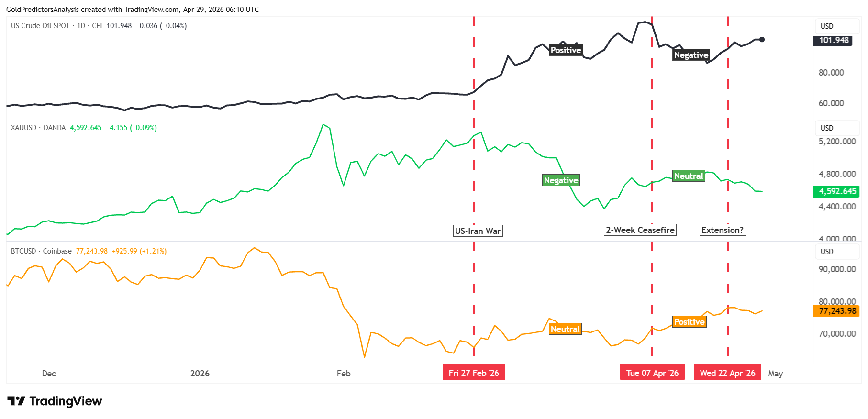The height and width of the screenshot is (419, 868).
Task: Click the orange 77,243.98 Bitcoin price tag
Action: (x=836, y=311)
